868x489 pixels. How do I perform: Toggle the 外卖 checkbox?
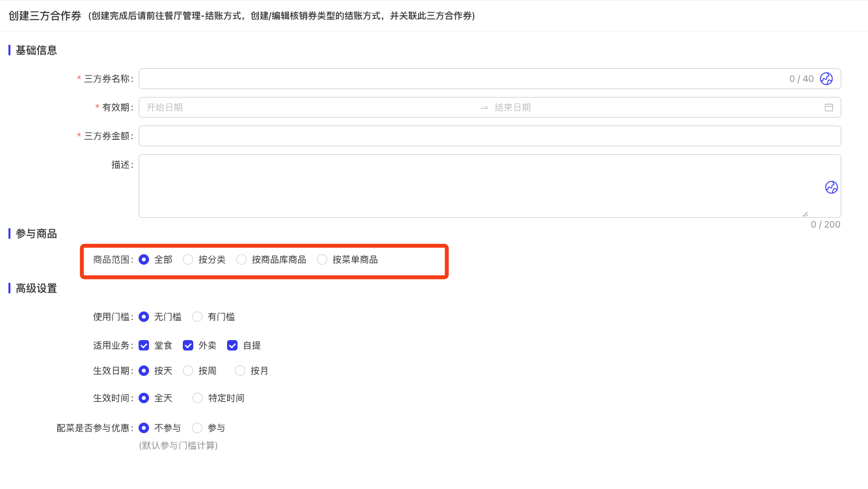188,345
